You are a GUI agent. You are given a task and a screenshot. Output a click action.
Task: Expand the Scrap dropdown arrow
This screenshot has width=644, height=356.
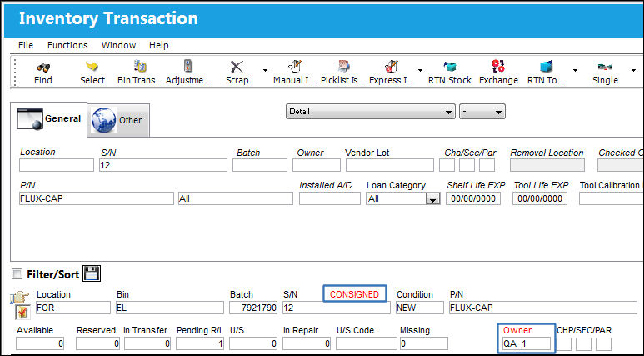click(x=265, y=70)
